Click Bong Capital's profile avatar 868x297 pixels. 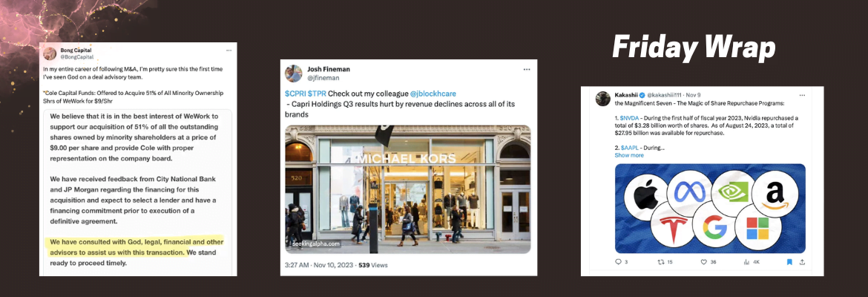coord(50,53)
